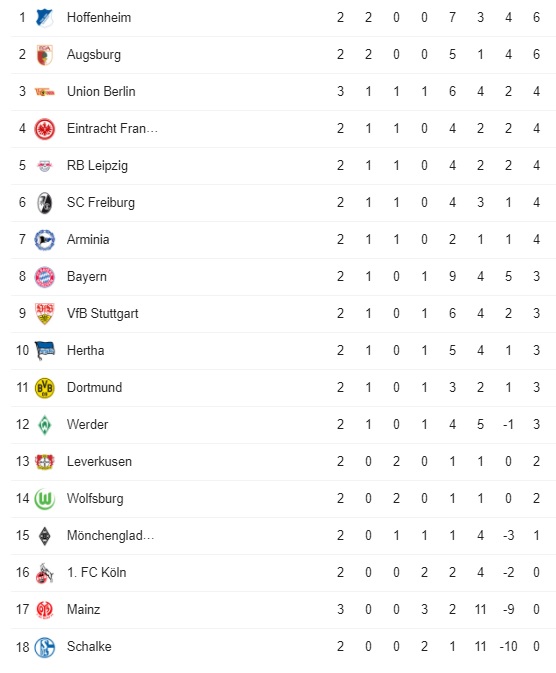This screenshot has height=673, width=556.
Task: Click the Eintracht Frankfurt eagle crest
Action: click(44, 129)
